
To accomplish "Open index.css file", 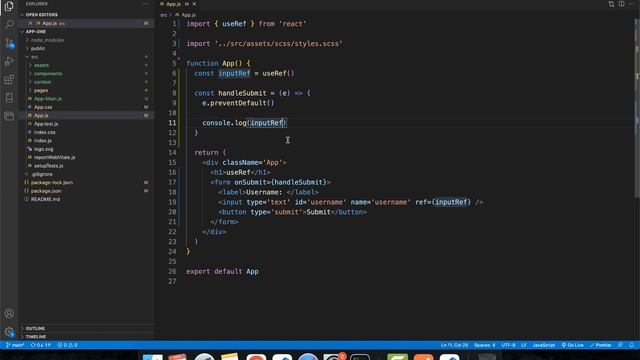I will [44, 132].
